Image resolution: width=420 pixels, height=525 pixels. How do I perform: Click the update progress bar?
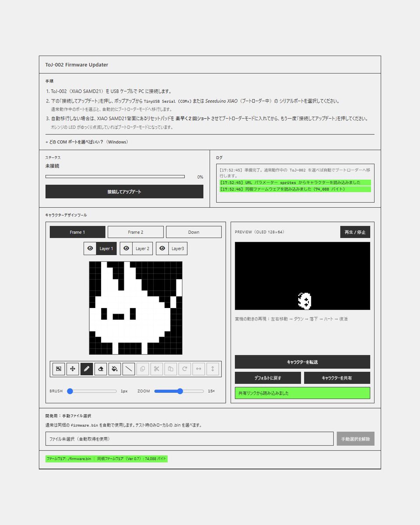point(115,177)
